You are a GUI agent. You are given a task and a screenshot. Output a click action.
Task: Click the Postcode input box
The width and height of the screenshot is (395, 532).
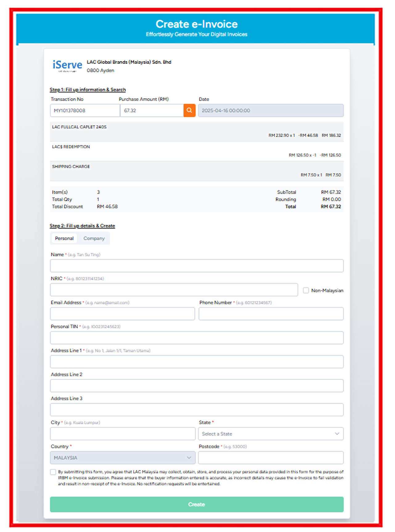[x=270, y=458]
